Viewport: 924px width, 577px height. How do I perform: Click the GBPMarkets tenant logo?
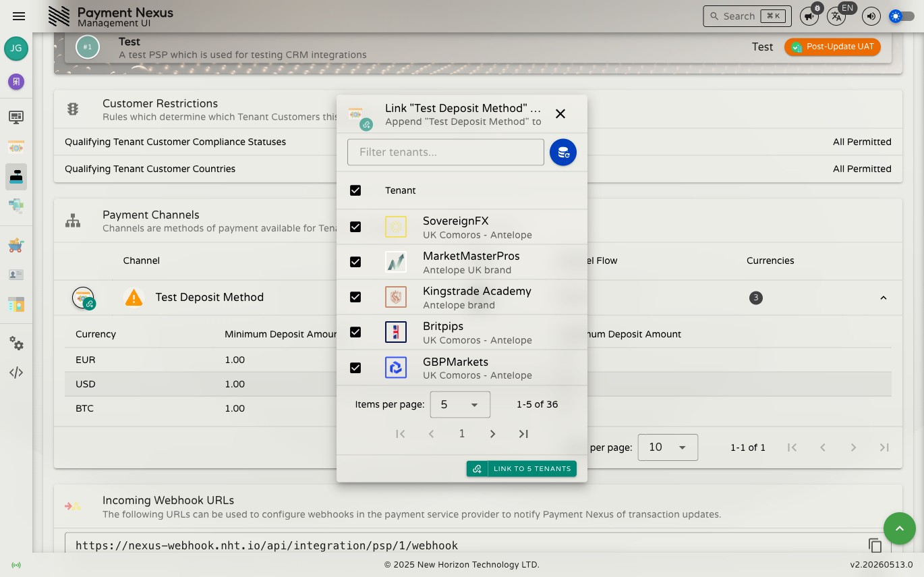[x=396, y=368]
